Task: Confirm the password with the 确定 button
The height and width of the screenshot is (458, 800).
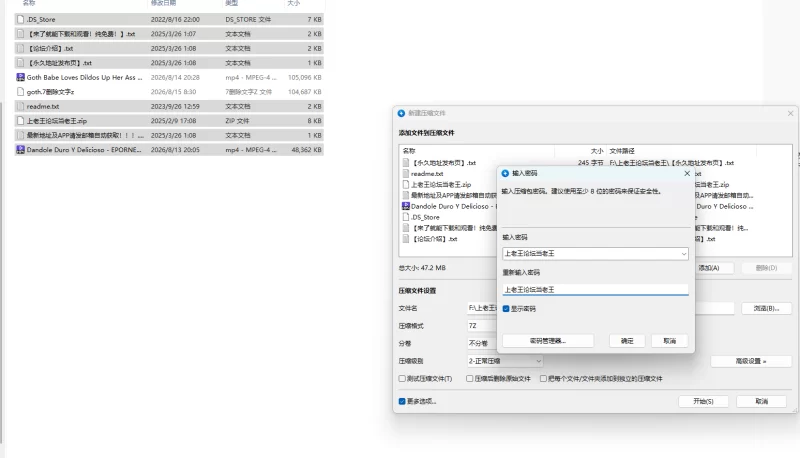Action: pyautogui.click(x=627, y=341)
